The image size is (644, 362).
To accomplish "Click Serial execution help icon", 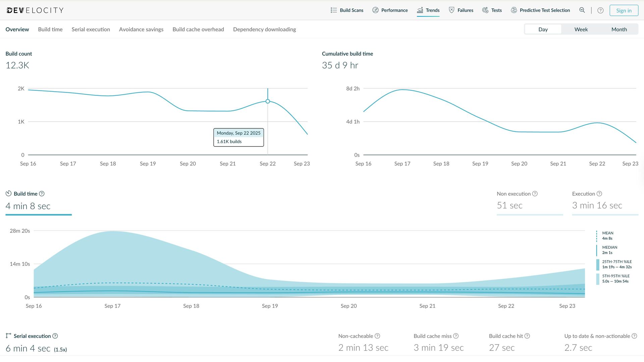I will [55, 336].
